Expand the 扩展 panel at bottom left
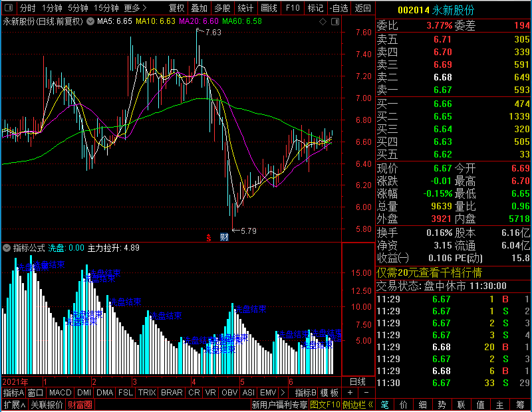 (x=15, y=405)
